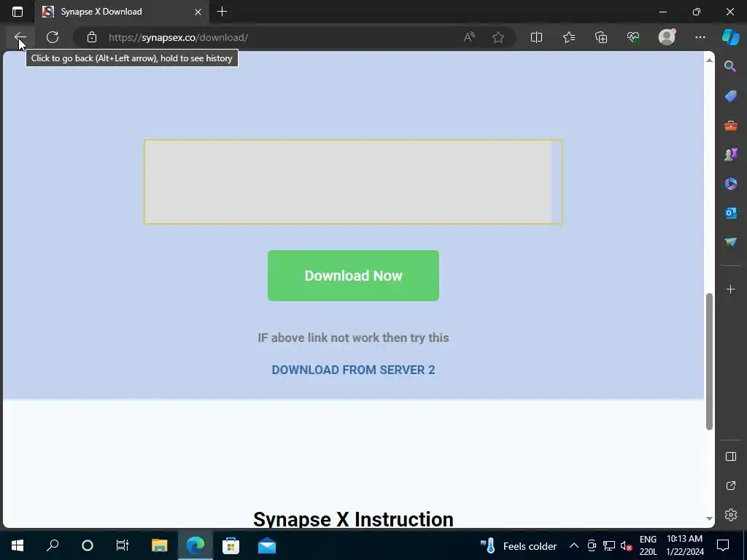Image resolution: width=747 pixels, height=560 pixels.
Task: Open the Feels colder weather widget
Action: [519, 545]
